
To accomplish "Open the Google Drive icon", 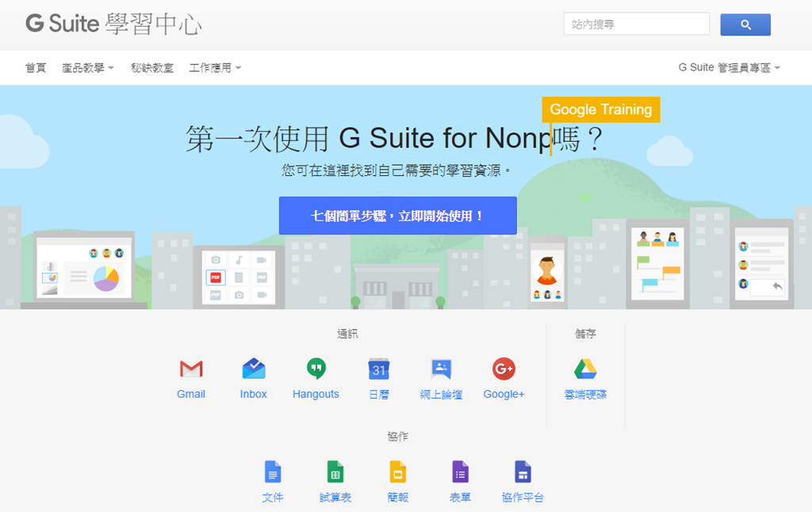I will click(585, 369).
